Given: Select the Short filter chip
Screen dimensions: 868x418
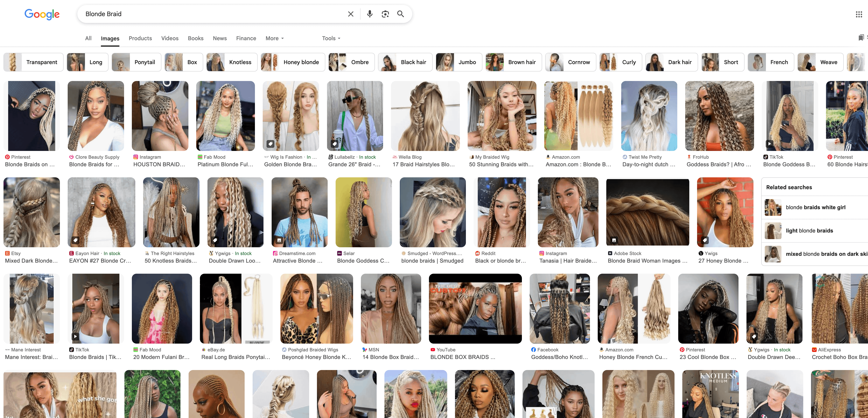Looking at the screenshot, I should [723, 62].
